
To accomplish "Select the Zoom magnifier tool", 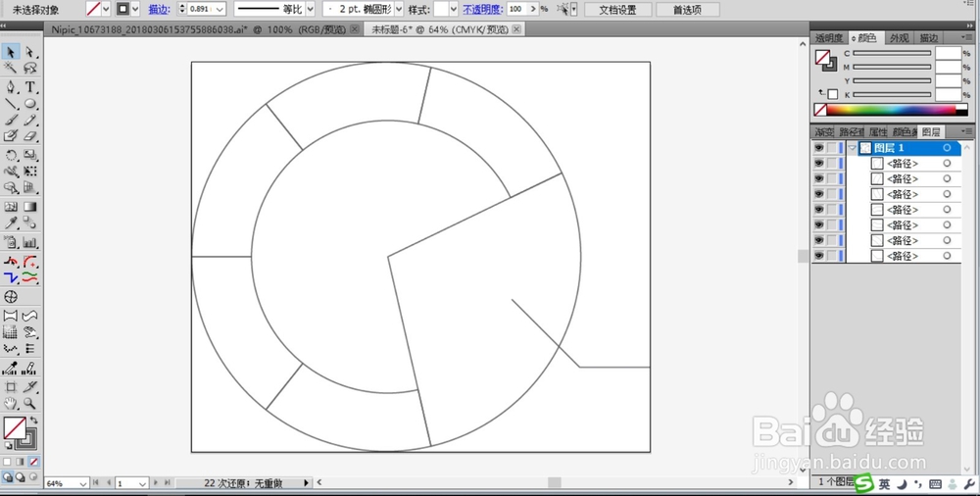I will coord(29,404).
